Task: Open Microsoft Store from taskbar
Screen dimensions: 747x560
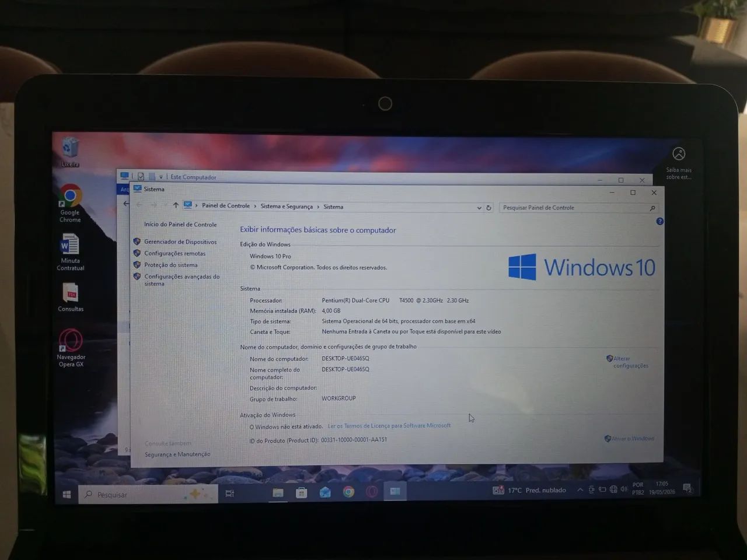Action: tap(302, 493)
